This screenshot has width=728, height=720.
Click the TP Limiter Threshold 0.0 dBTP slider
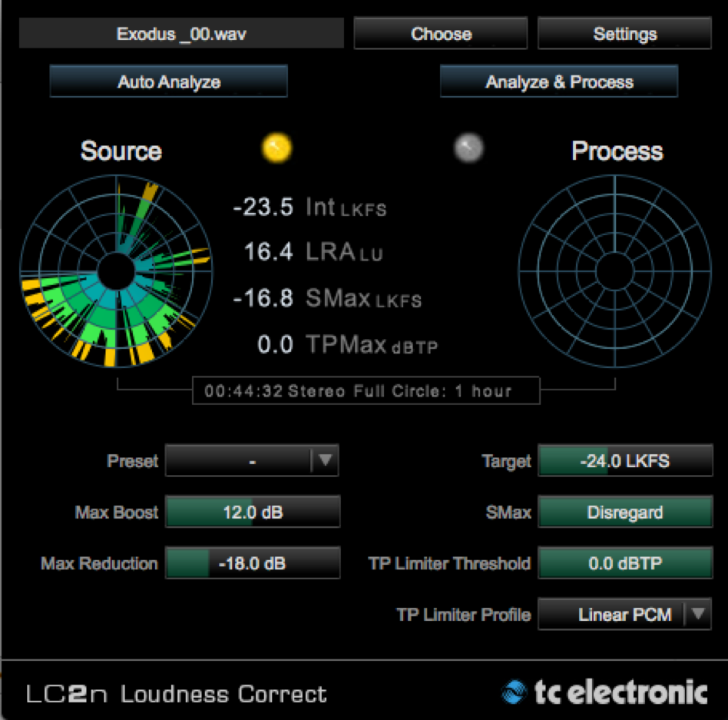pos(624,563)
